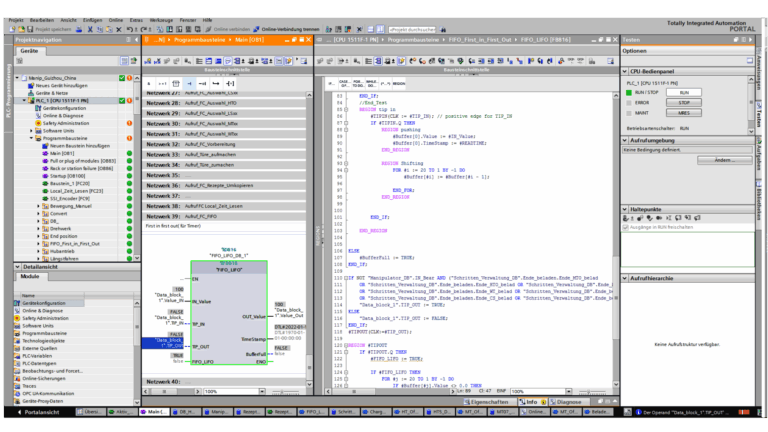This screenshot has height=432, width=768.
Task: Click the MRES button
Action: point(684,112)
